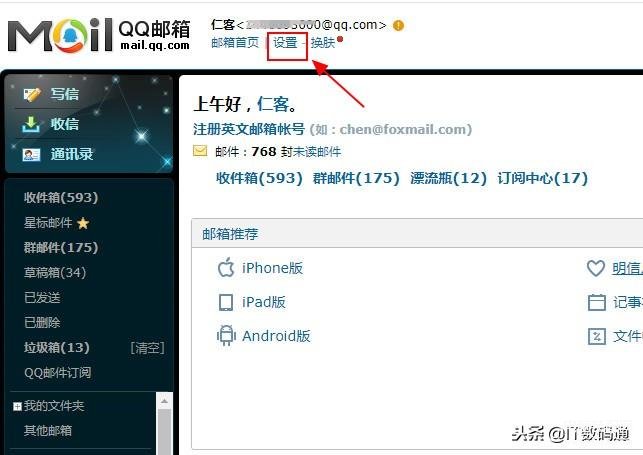The height and width of the screenshot is (455, 643).
Task: Expand the 我的文件夹 folder tree
Action: (17, 406)
